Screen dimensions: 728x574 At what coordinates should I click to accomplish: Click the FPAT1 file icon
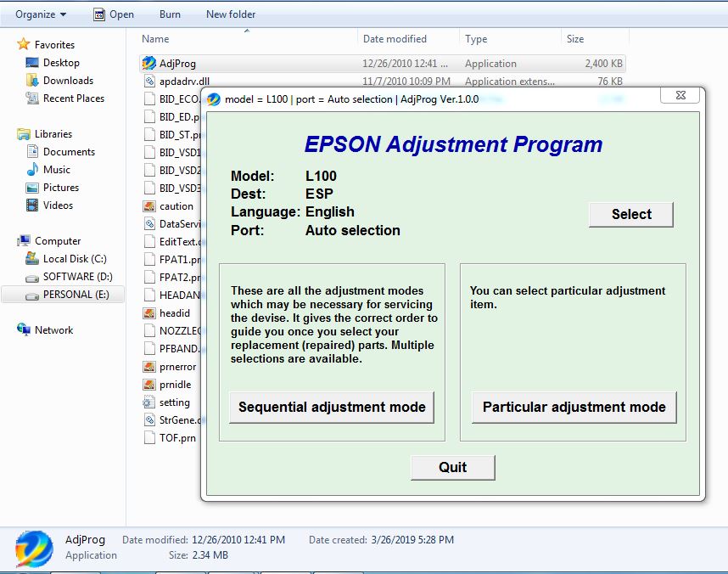tap(149, 260)
